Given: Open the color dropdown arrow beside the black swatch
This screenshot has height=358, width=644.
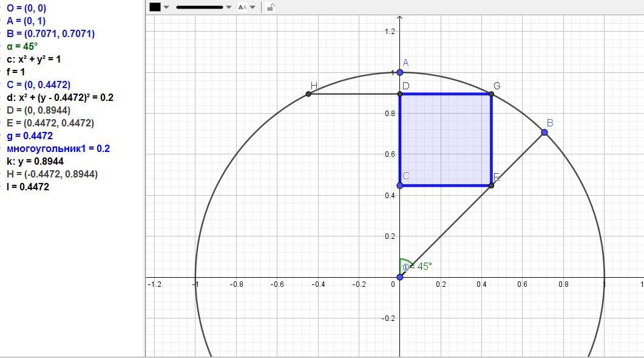Looking at the screenshot, I should [x=166, y=7].
